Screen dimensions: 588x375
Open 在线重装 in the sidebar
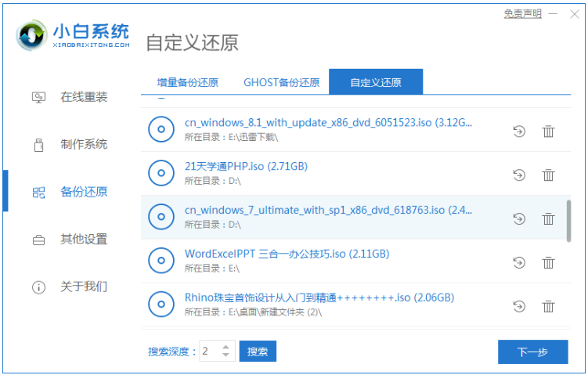pos(84,97)
